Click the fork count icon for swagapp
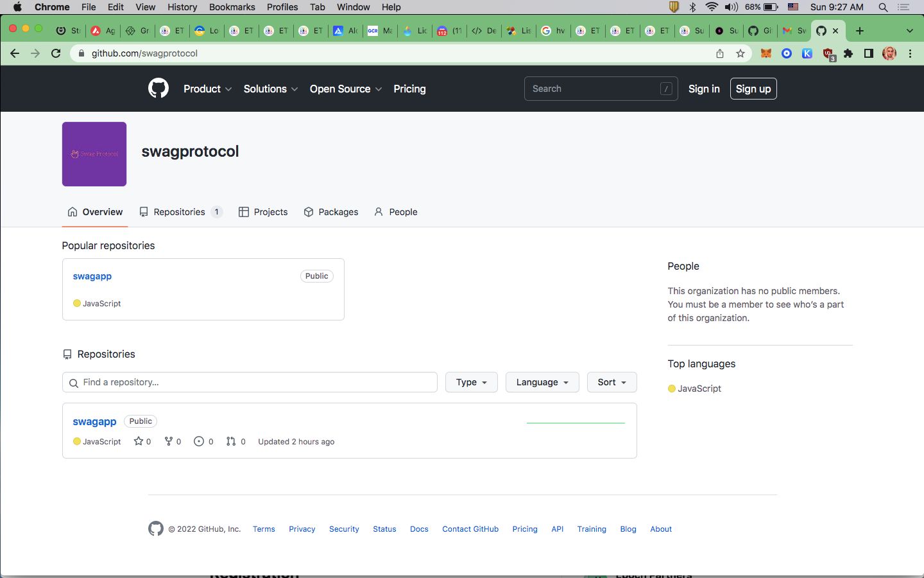This screenshot has height=578, width=924. click(x=169, y=441)
